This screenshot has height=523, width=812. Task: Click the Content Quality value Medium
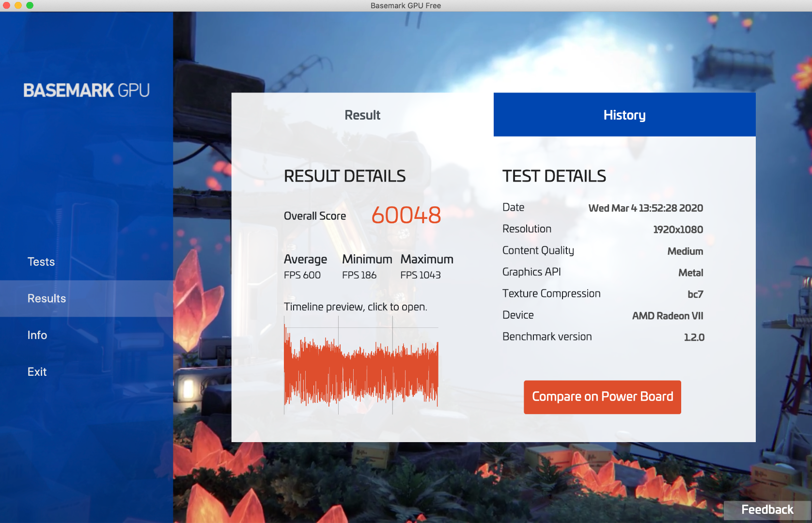685,251
